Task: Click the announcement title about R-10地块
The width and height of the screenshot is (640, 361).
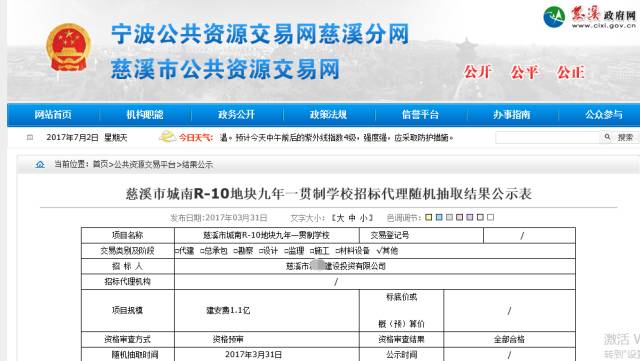Action: pyautogui.click(x=329, y=194)
